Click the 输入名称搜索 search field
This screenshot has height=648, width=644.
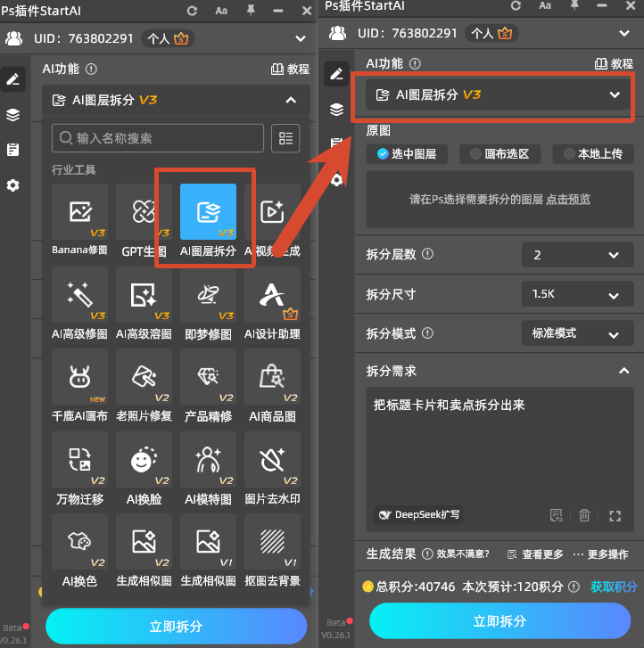tap(158, 138)
